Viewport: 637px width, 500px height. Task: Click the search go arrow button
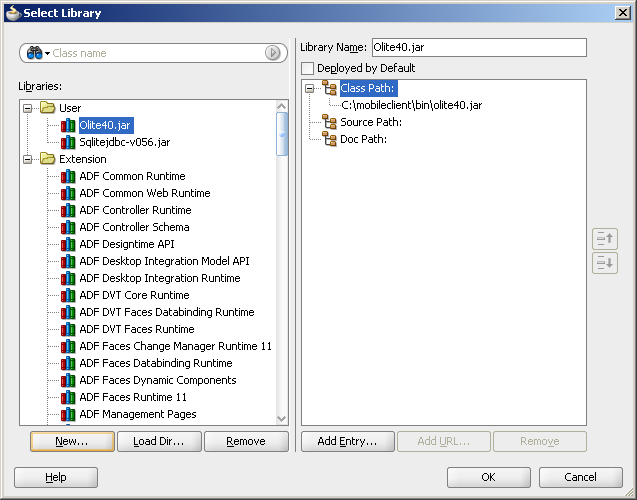[x=272, y=53]
